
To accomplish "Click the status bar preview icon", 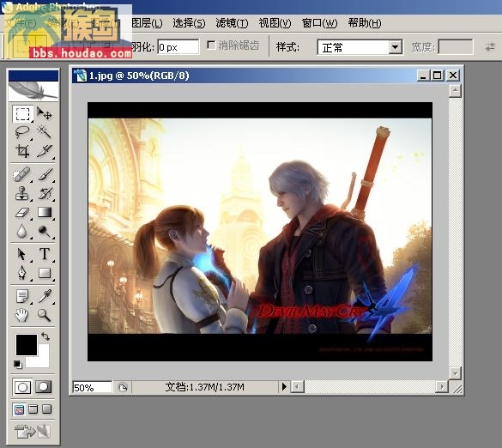I will pyautogui.click(x=123, y=387).
